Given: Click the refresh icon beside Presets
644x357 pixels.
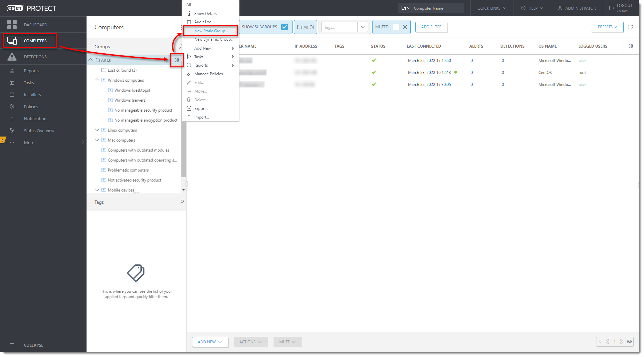Looking at the screenshot, I should [630, 27].
